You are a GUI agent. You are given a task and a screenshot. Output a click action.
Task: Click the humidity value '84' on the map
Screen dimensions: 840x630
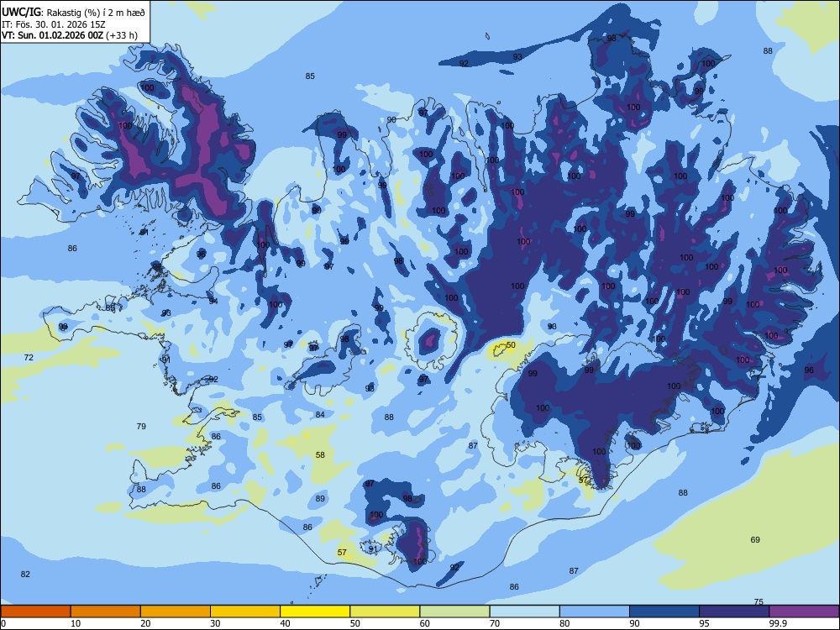320,415
